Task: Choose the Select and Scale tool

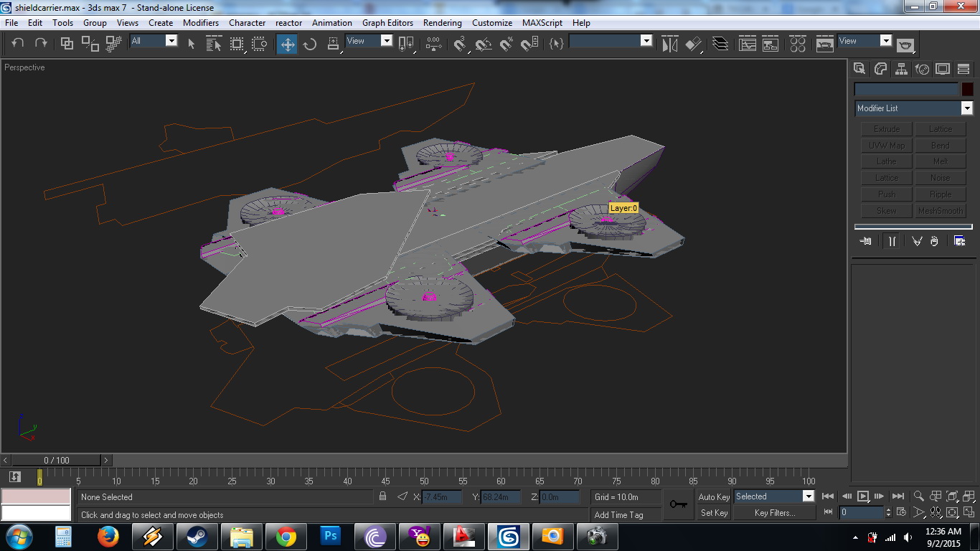Action: click(x=333, y=44)
